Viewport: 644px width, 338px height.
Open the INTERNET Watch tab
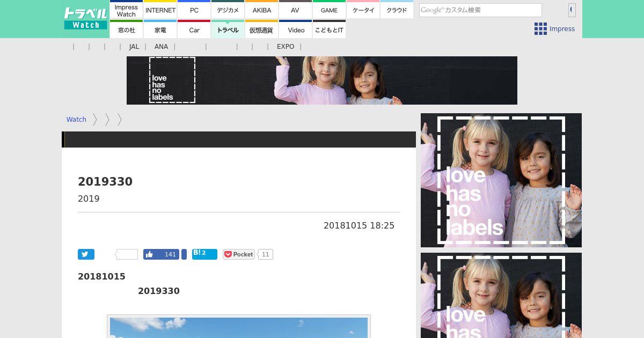click(160, 10)
